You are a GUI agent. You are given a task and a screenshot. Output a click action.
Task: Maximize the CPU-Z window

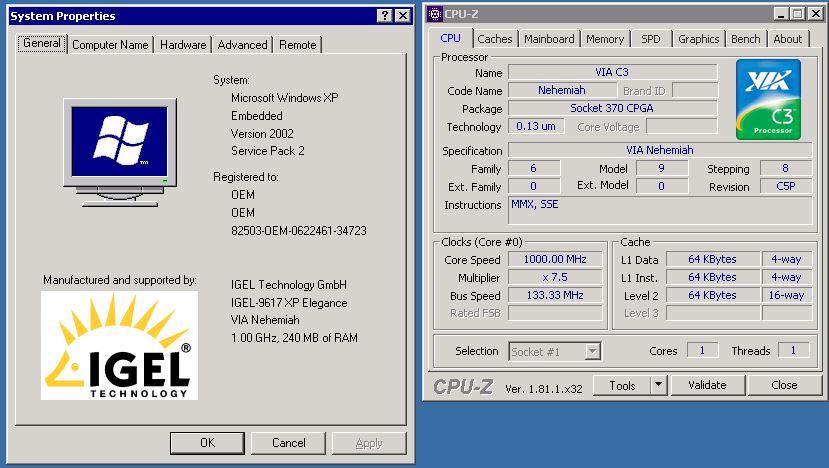[x=798, y=14]
